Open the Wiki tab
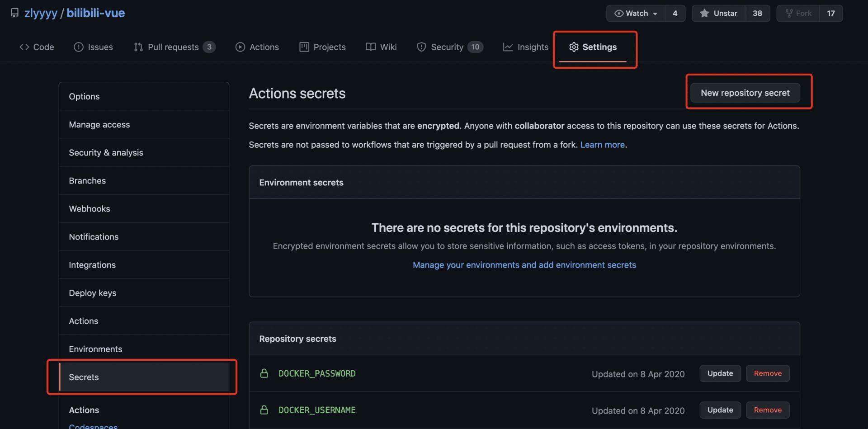 [381, 47]
